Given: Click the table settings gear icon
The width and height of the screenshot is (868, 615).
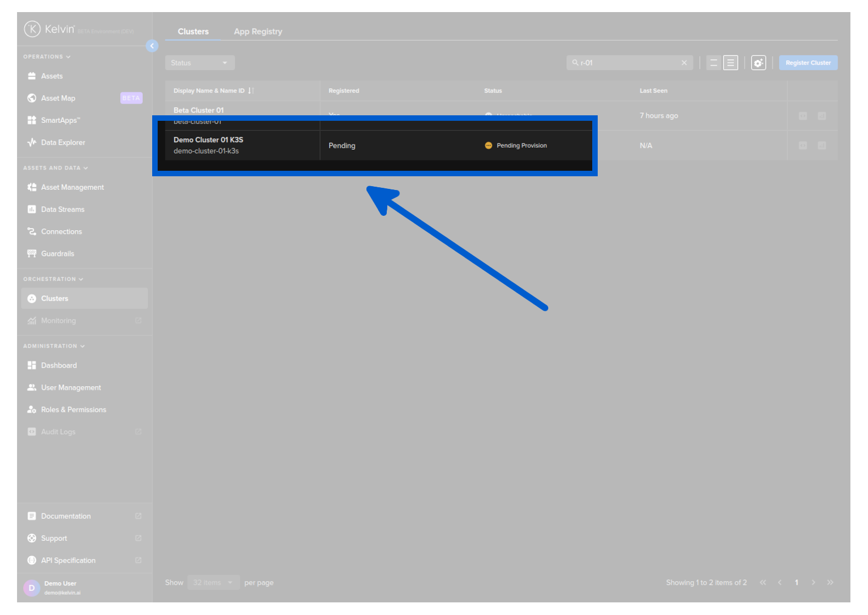Looking at the screenshot, I should pos(758,63).
